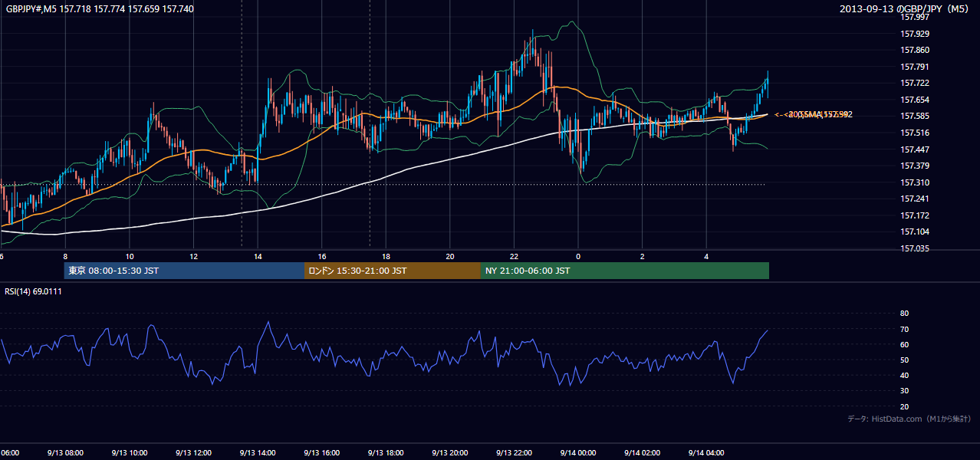This screenshot has width=980, height=460.
Task: Click hour 0 on the price chart time axis
Action: (578, 257)
